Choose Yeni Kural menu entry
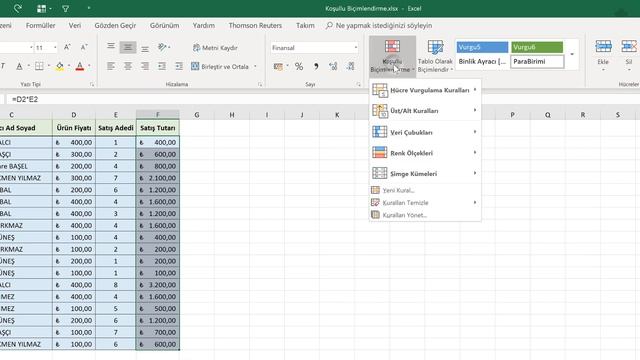 click(x=425, y=190)
